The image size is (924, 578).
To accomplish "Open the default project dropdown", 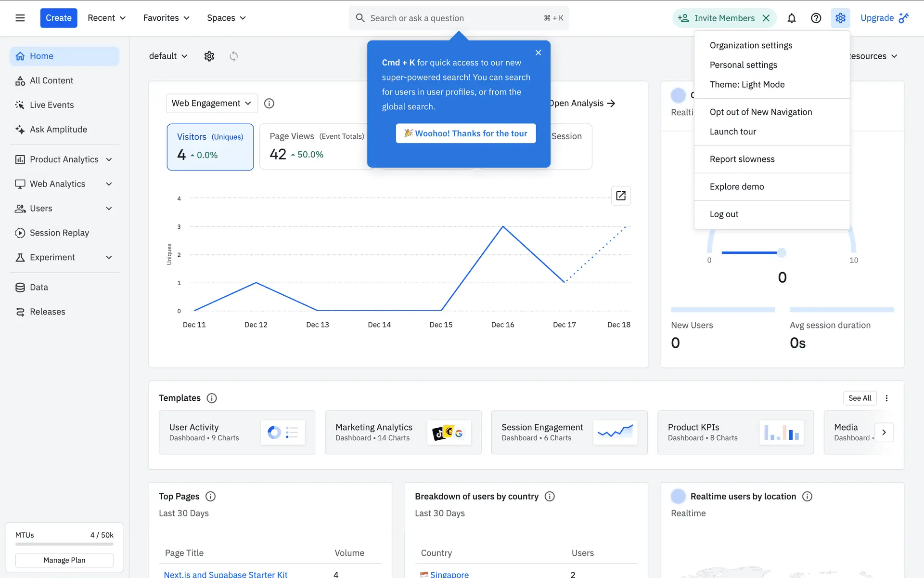I will (168, 56).
